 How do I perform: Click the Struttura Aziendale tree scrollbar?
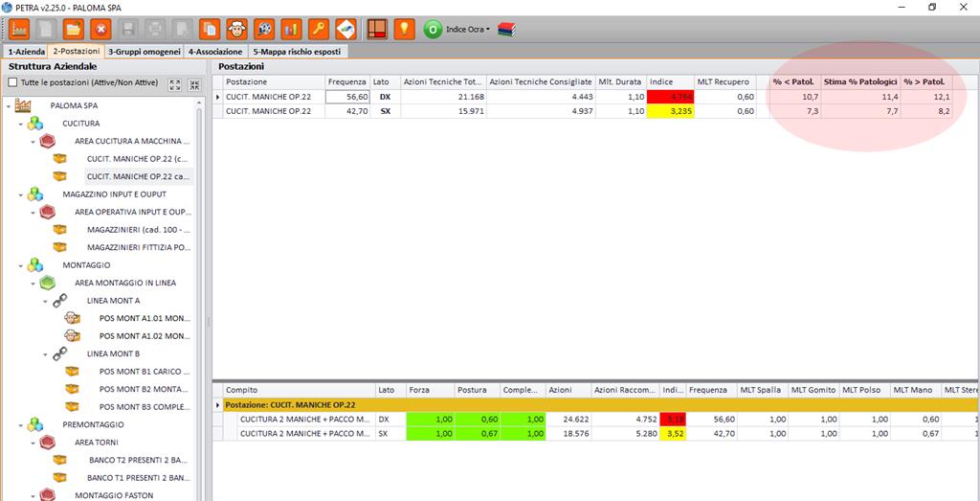199,300
